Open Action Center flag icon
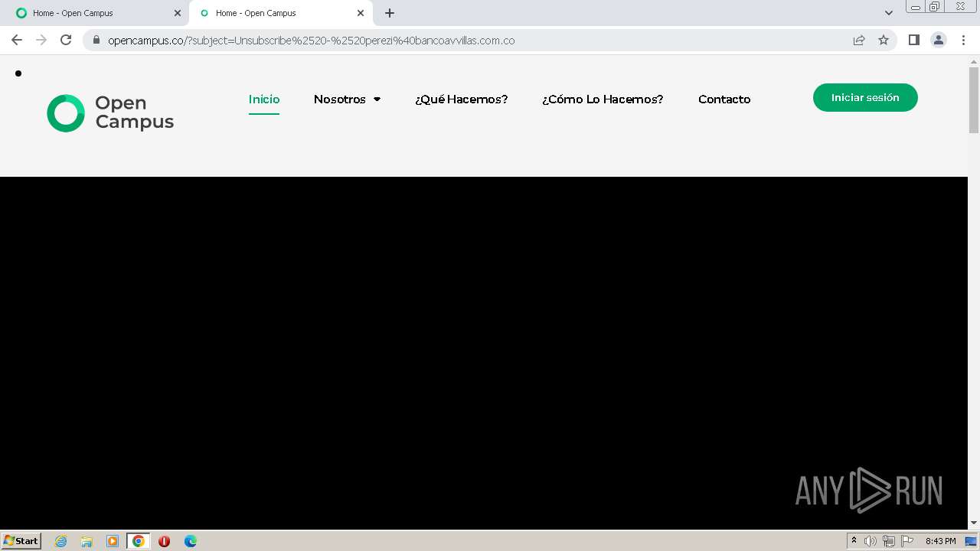The image size is (980, 551). coord(907,541)
